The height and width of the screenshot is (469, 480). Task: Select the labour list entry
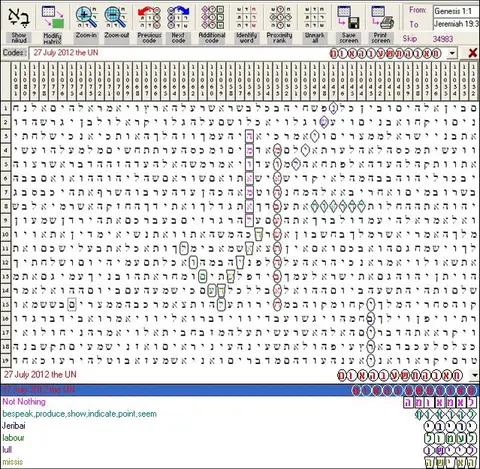coord(13,438)
